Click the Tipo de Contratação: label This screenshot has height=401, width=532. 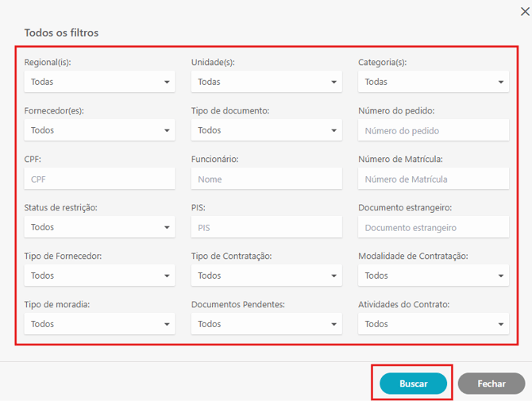tap(231, 256)
